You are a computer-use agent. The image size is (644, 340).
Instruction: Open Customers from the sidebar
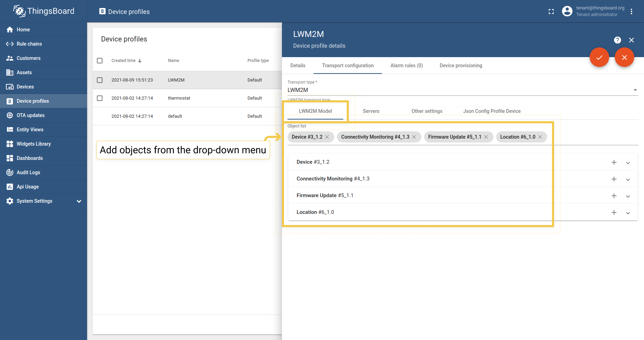[44, 58]
